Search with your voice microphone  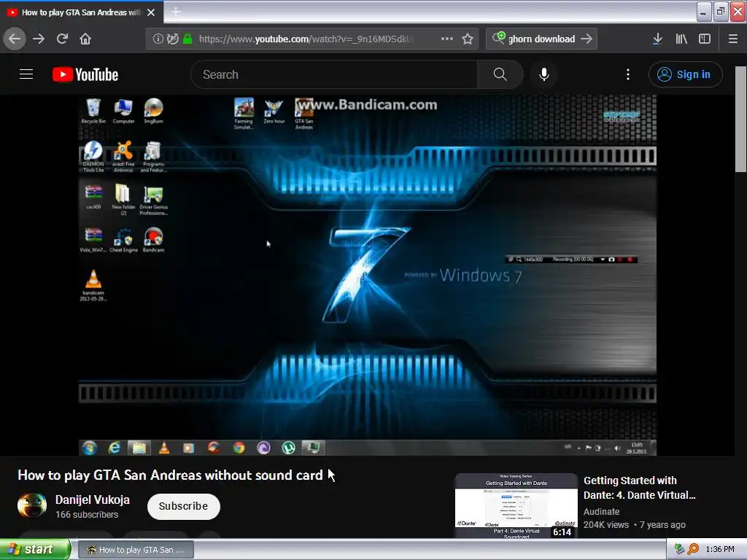pos(544,74)
